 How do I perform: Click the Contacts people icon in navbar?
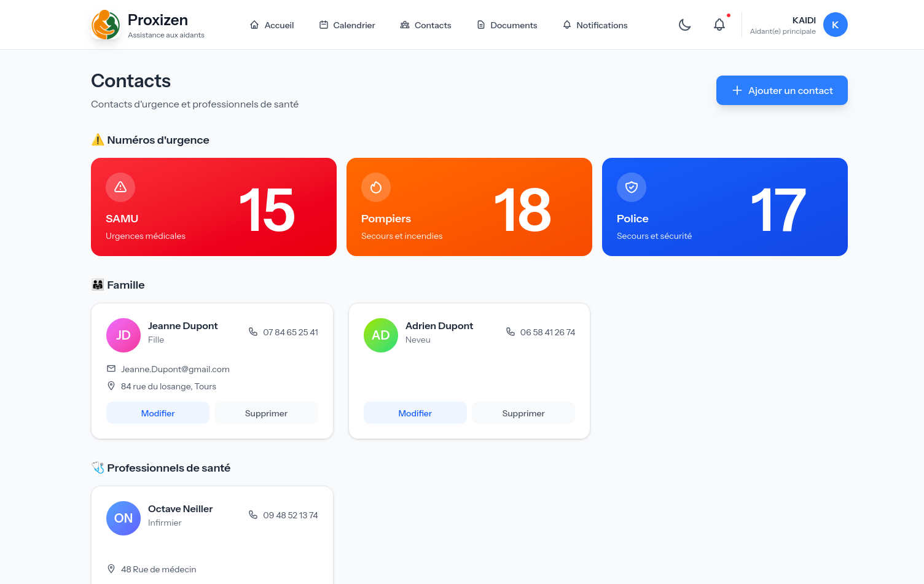point(405,25)
